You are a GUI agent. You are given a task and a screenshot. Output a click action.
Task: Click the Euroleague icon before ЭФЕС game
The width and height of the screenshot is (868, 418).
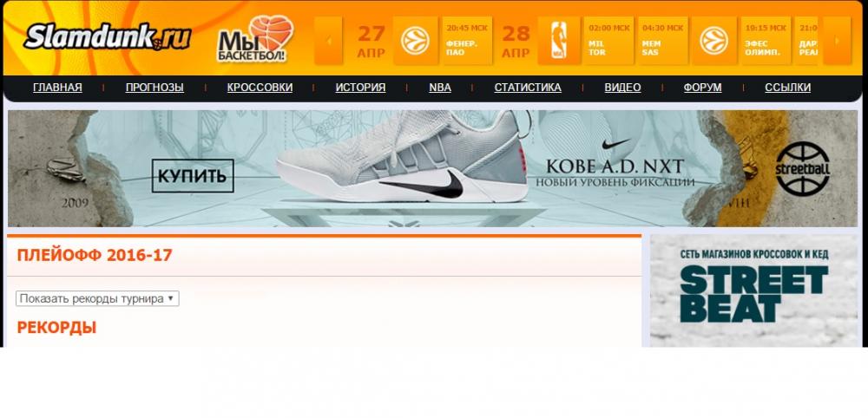pos(713,41)
